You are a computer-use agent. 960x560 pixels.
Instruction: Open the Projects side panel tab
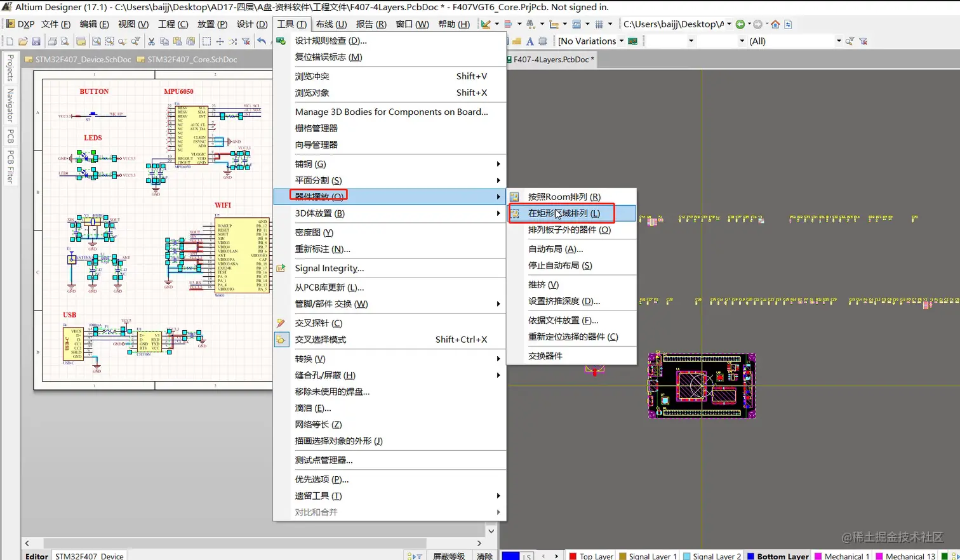[10, 68]
